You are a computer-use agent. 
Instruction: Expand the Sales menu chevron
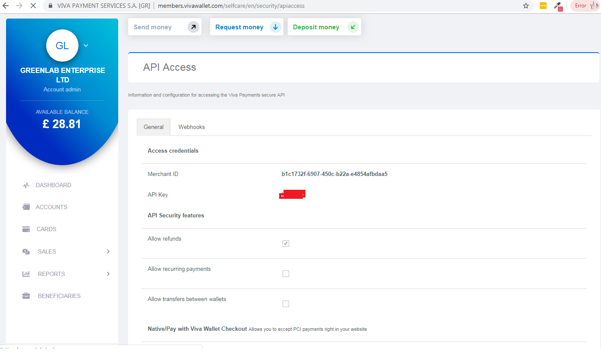tap(108, 251)
